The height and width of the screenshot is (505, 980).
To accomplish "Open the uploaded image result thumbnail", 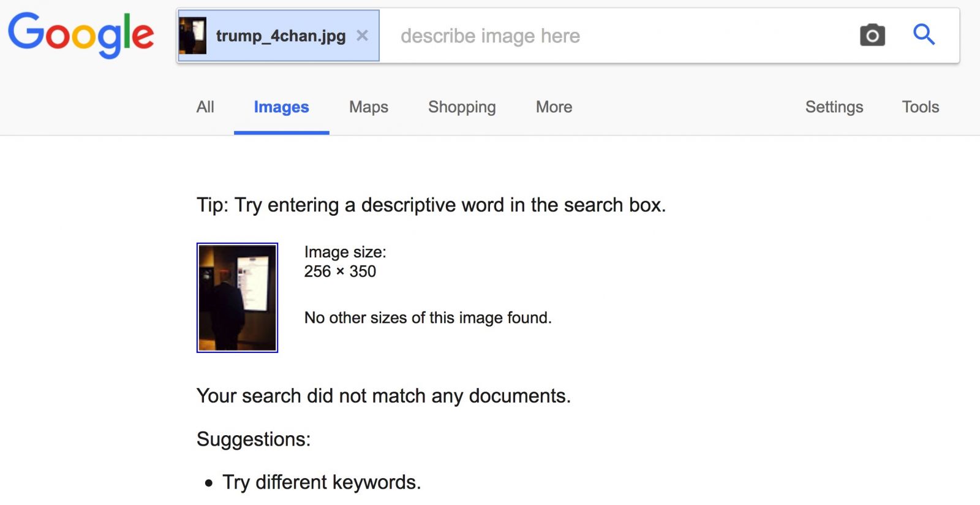I will (237, 298).
